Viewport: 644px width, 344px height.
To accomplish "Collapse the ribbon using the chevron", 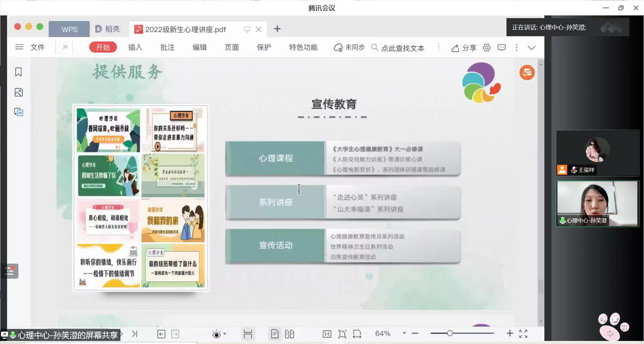I will tap(531, 48).
